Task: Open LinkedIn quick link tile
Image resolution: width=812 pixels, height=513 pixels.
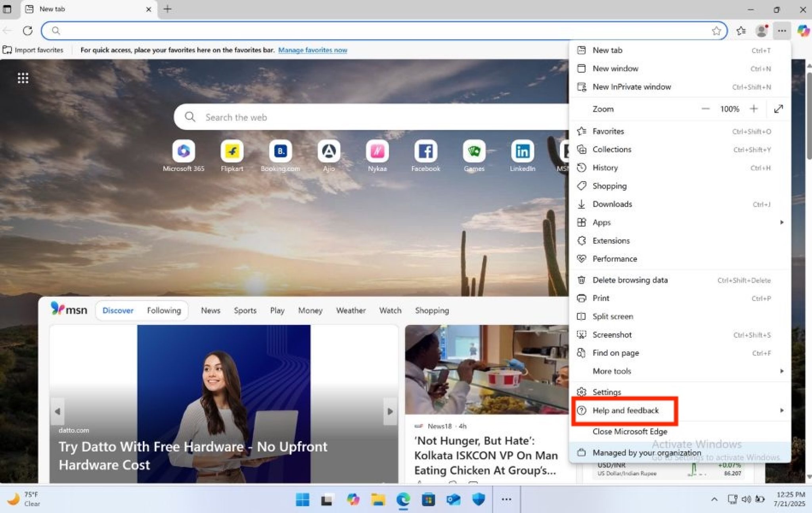Action: [x=522, y=152]
